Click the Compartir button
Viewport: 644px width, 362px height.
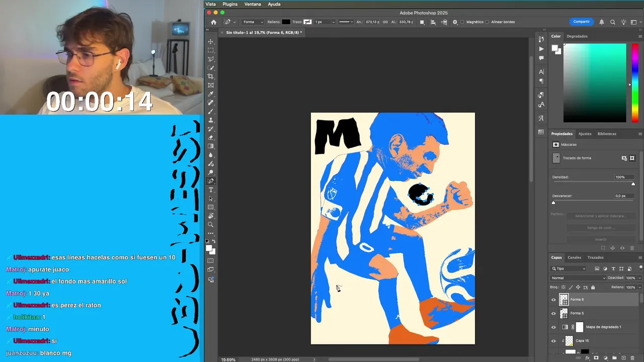pyautogui.click(x=582, y=22)
